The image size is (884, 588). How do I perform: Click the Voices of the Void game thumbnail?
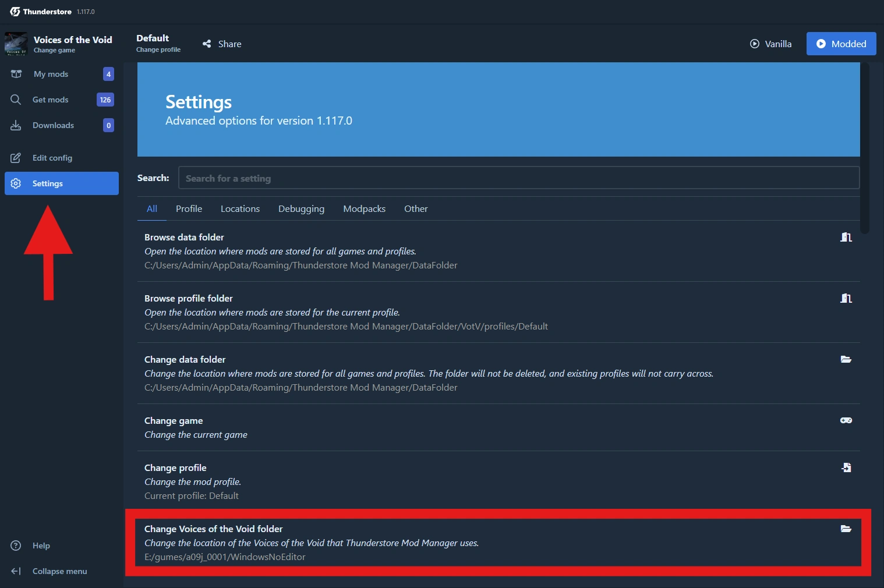tap(16, 44)
